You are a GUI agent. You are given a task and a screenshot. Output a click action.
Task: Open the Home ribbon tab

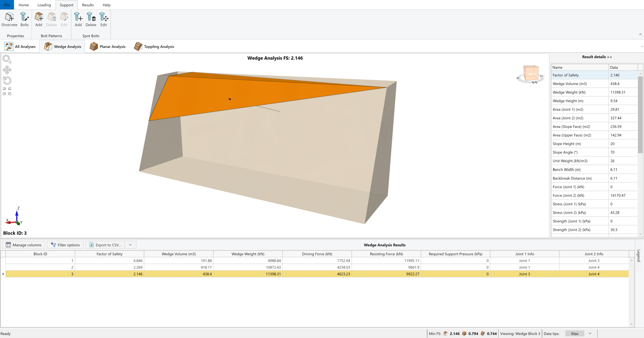pyautogui.click(x=24, y=5)
